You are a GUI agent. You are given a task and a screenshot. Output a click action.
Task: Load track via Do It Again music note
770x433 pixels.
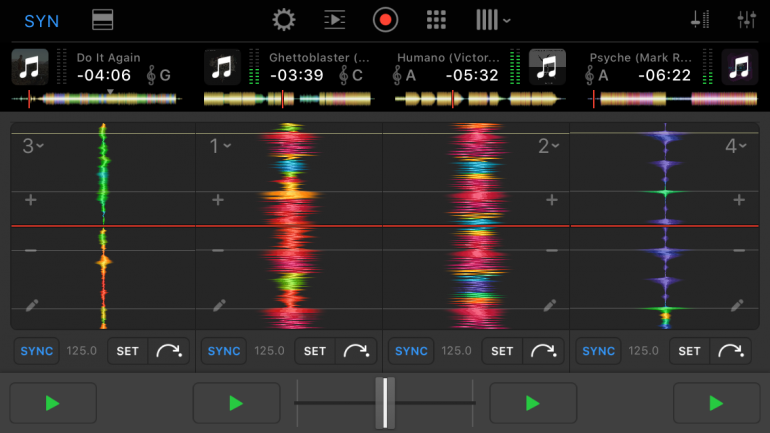(x=30, y=67)
